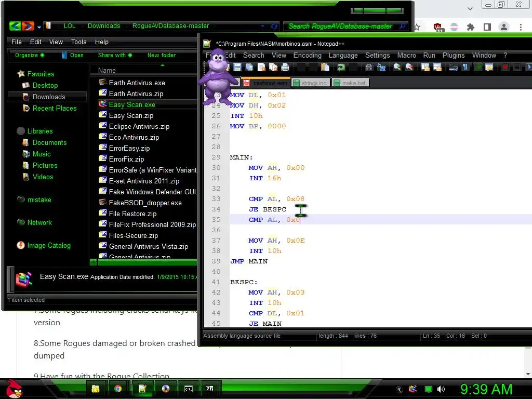Click the green horizontal scrollbar in file list

coord(147,262)
